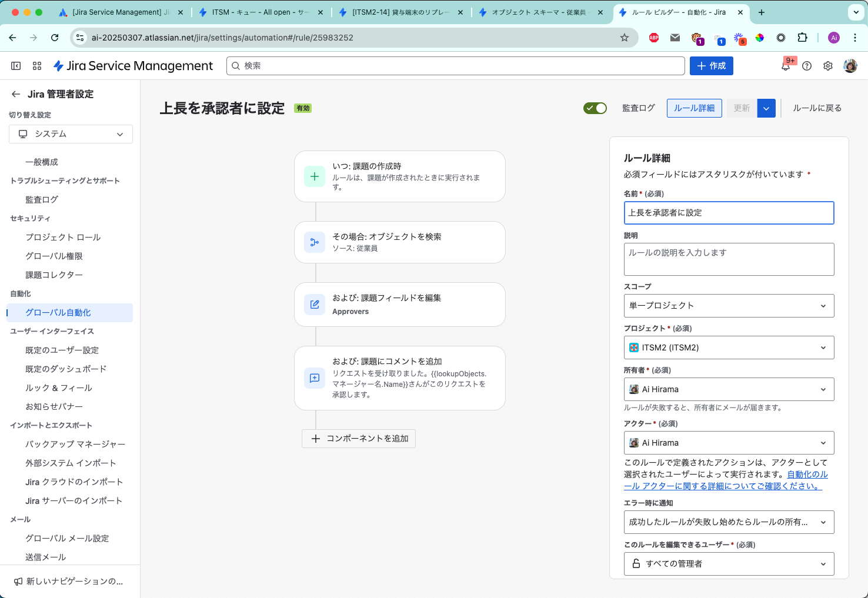Click コンポーネントを追加 button
868x598 pixels.
coord(359,439)
